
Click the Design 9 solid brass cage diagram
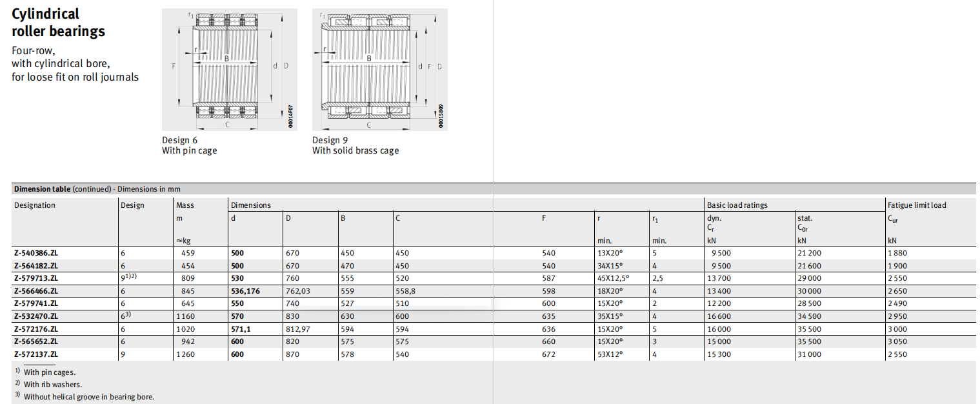coord(379,69)
